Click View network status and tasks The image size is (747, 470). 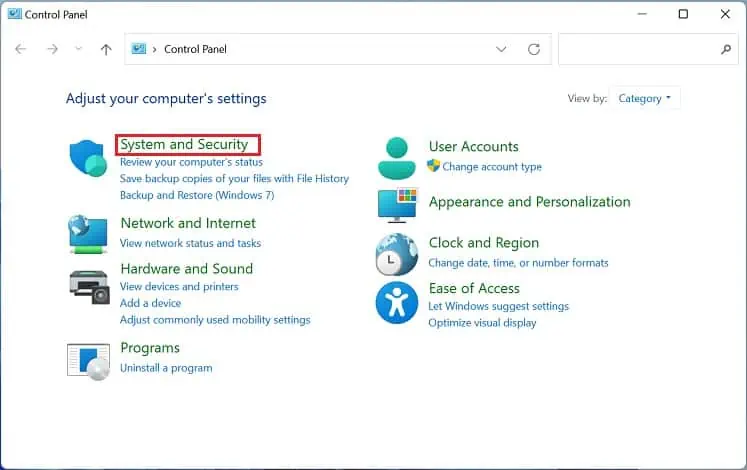tap(190, 243)
